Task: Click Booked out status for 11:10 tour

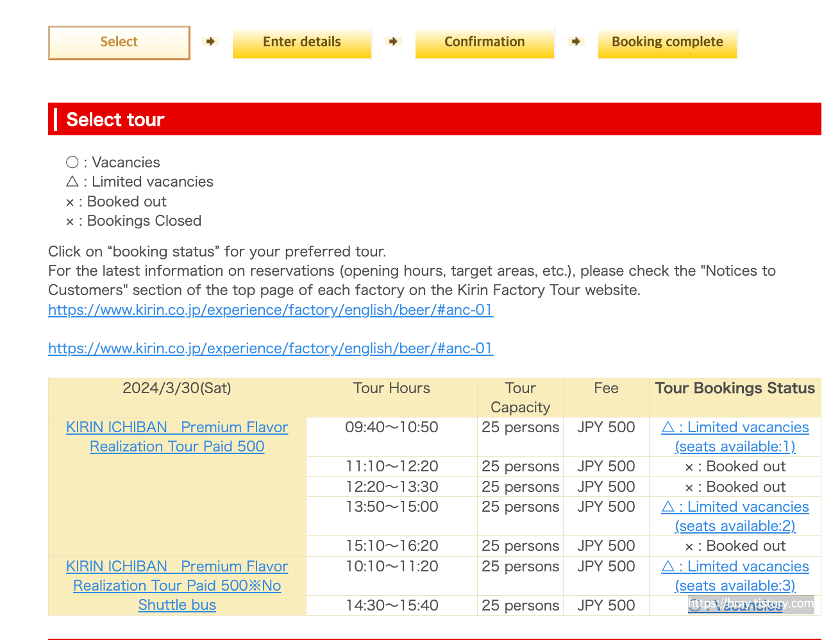Action: click(x=735, y=466)
